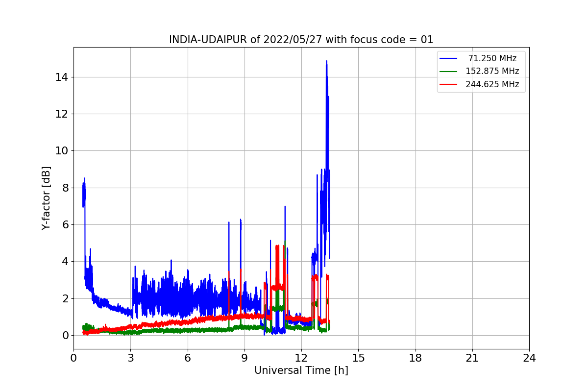Select the 244.625 MHz legend label
This screenshot has height=392, width=588.
coord(492,84)
